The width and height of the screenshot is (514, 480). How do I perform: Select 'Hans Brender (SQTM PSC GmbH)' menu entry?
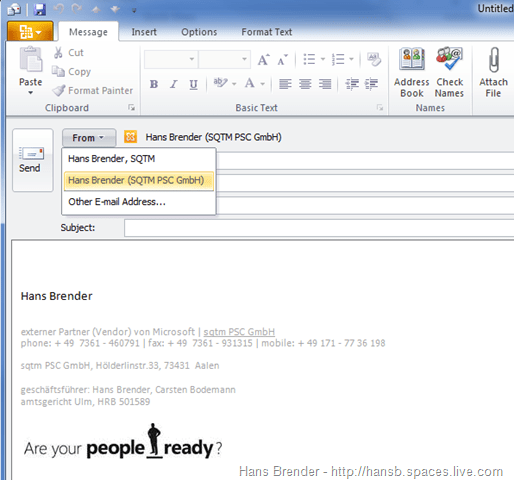[139, 181]
